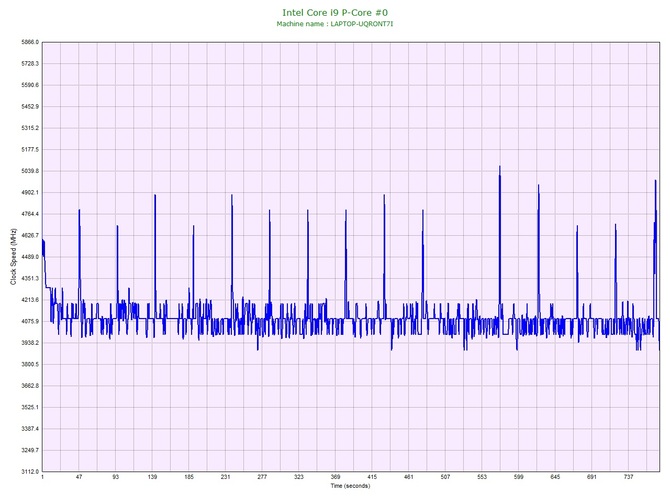This screenshot has width=670, height=503.
Task: Click the 645 time-axis tick label
Action: 555,477
